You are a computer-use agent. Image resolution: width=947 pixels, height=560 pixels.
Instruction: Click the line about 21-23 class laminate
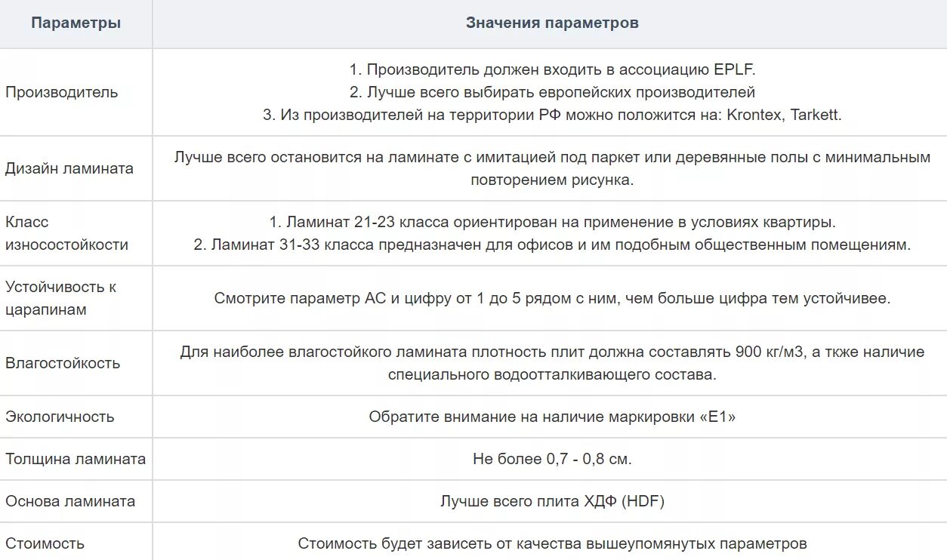coord(552,223)
